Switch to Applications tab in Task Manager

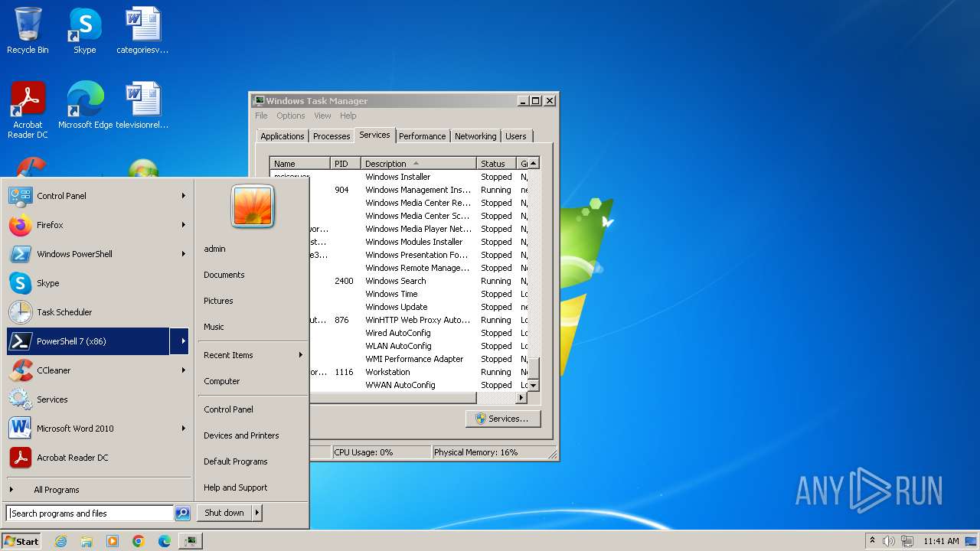[282, 136]
